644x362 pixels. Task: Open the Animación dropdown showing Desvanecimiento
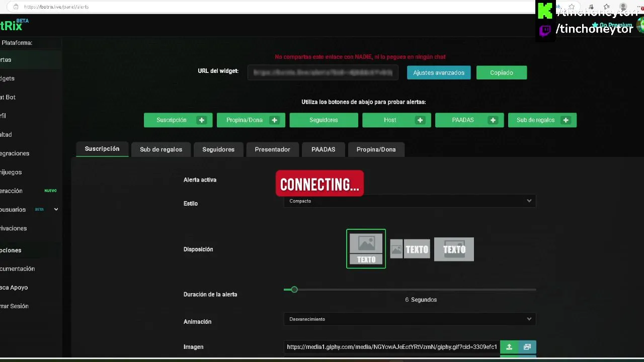pyautogui.click(x=410, y=319)
